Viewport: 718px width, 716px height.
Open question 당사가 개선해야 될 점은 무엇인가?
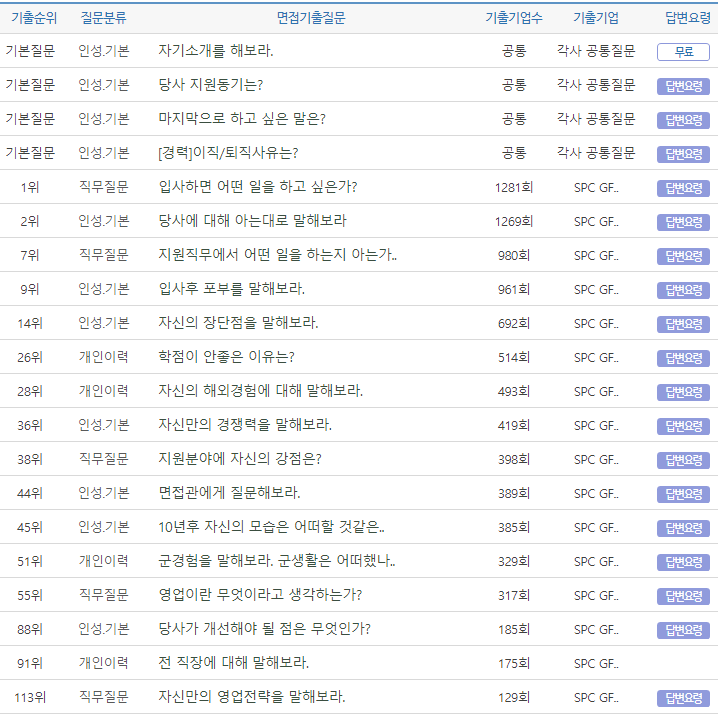point(264,629)
